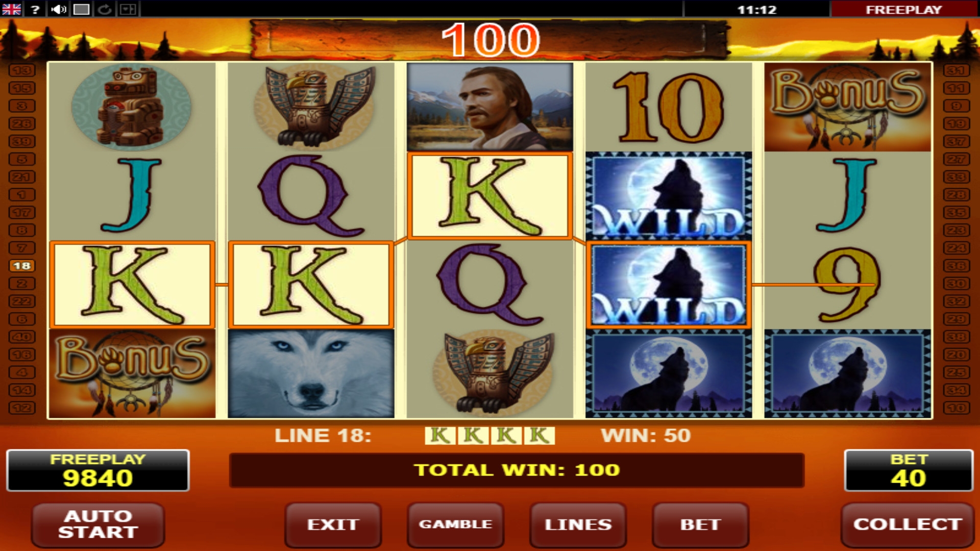Click the totem bear symbol on reel one

[x=132, y=107]
